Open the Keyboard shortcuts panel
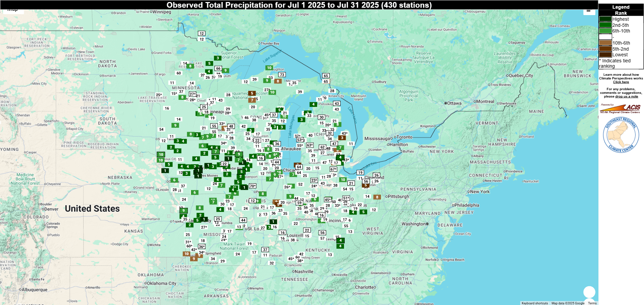The height and width of the screenshot is (305, 644). 535,303
